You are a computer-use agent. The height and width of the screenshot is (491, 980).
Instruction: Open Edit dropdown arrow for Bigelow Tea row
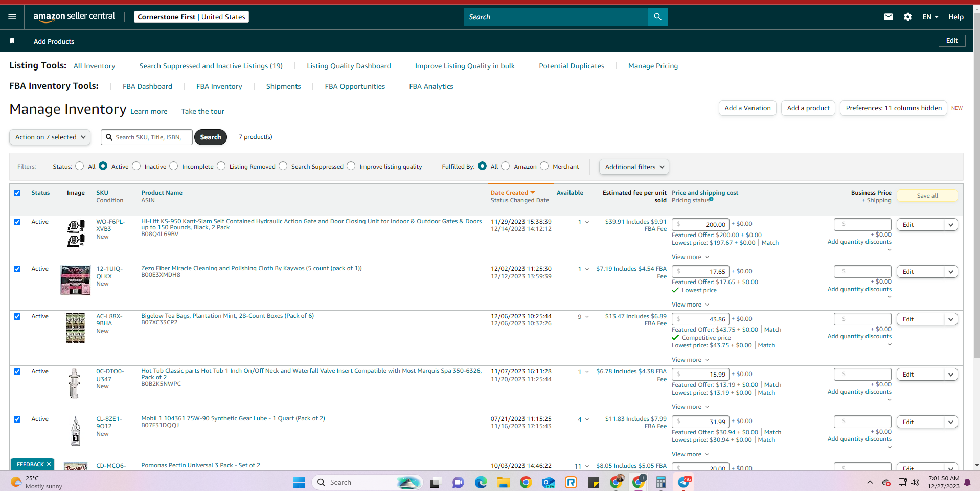tap(951, 319)
